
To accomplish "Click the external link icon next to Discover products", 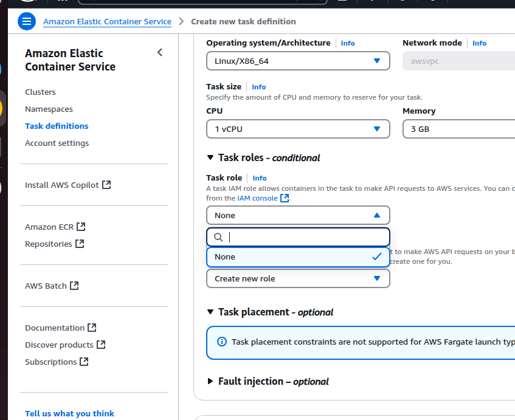I will click(x=101, y=345).
